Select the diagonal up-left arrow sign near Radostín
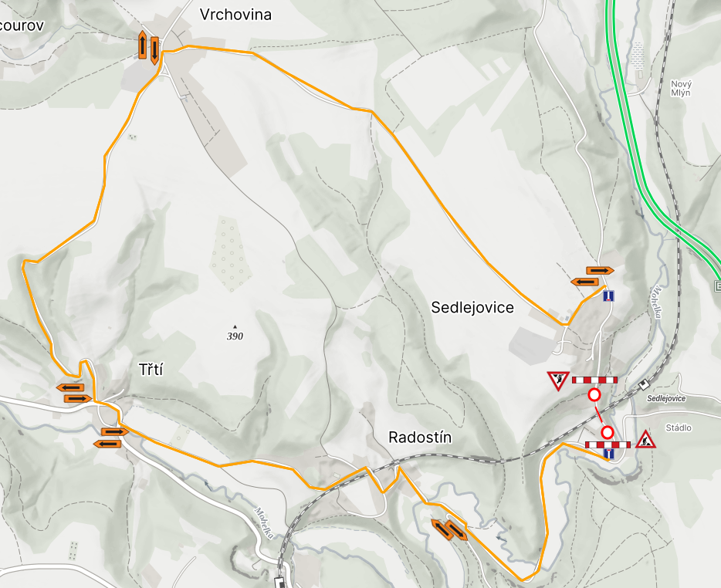The image size is (721, 588). coord(442,529)
